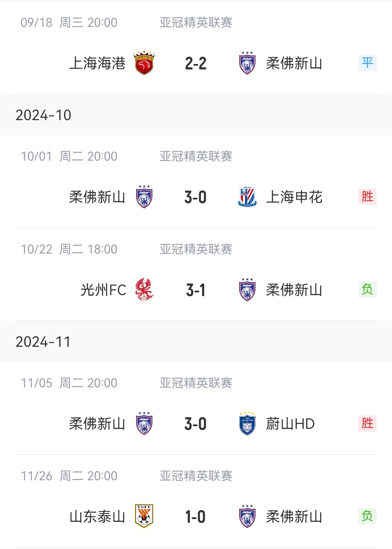Select the 2024-10 month header

click(44, 115)
